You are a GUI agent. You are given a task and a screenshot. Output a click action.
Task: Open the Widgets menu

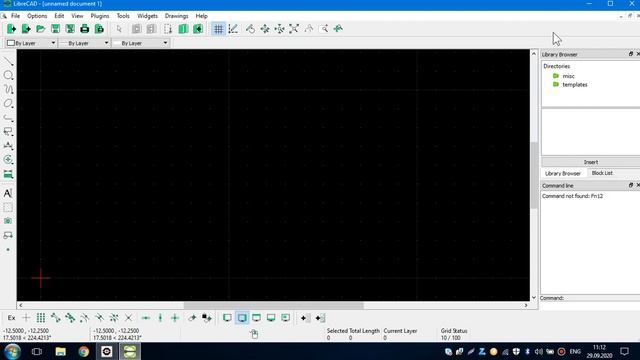point(147,16)
